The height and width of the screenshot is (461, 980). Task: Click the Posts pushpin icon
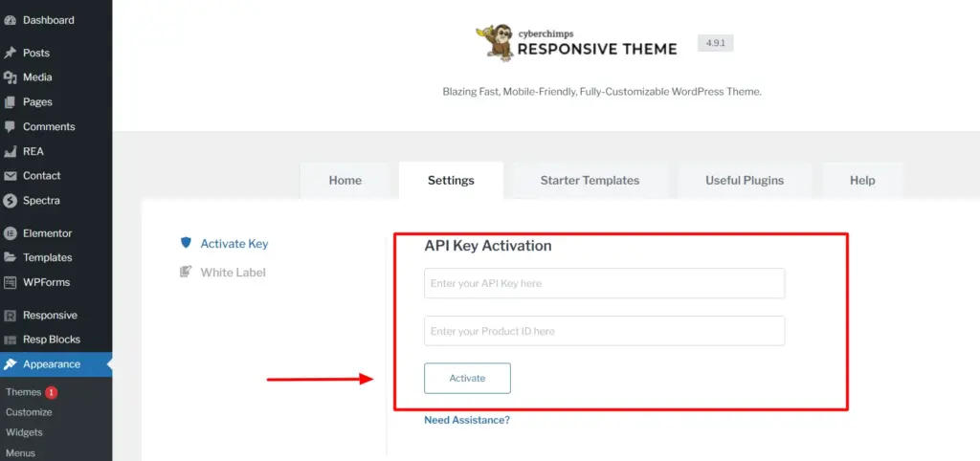(x=10, y=54)
